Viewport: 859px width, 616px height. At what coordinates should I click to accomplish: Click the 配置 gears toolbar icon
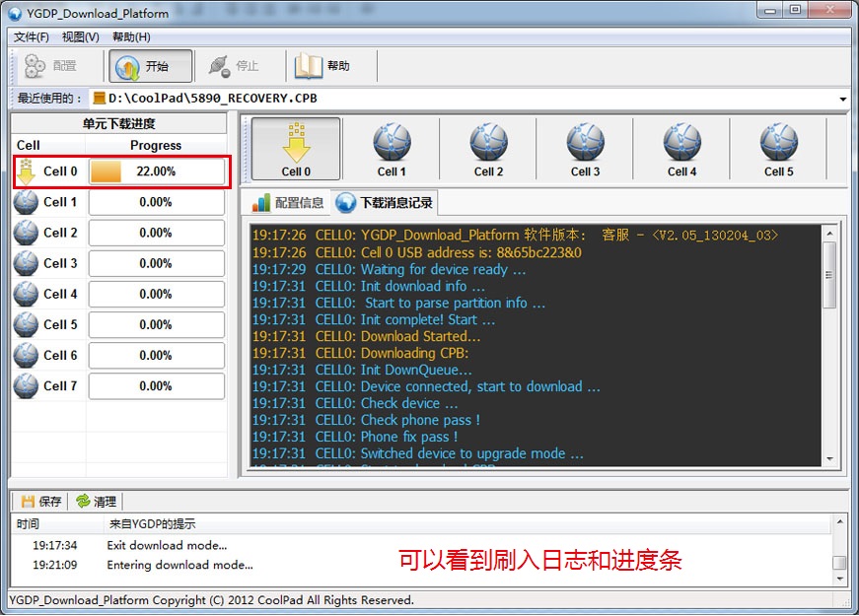tap(35, 66)
